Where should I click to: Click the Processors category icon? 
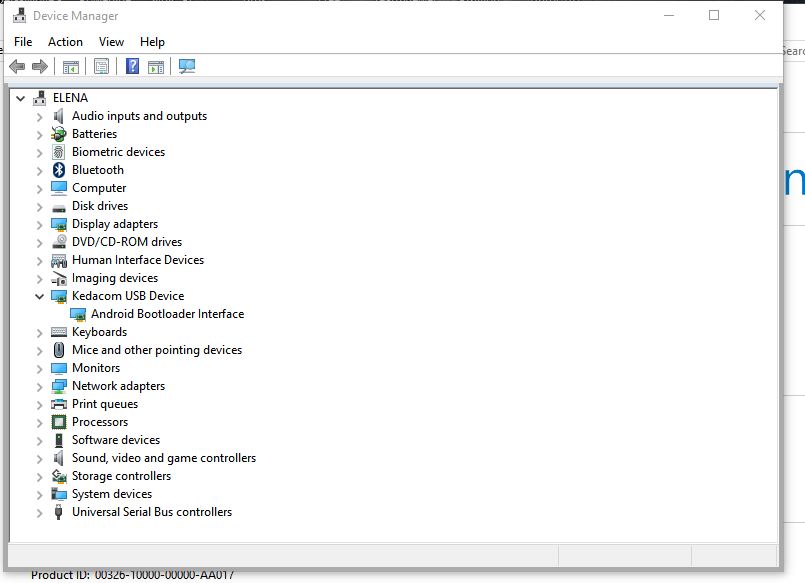coord(59,422)
